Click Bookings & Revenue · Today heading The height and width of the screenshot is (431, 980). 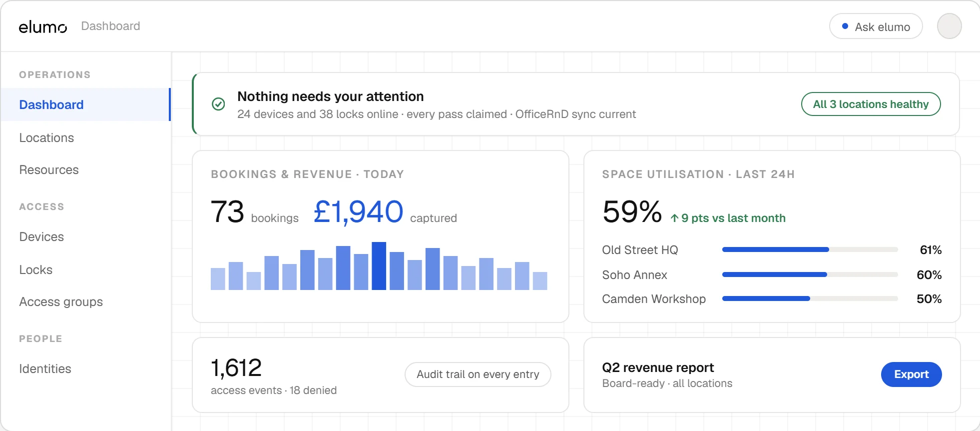click(x=307, y=174)
